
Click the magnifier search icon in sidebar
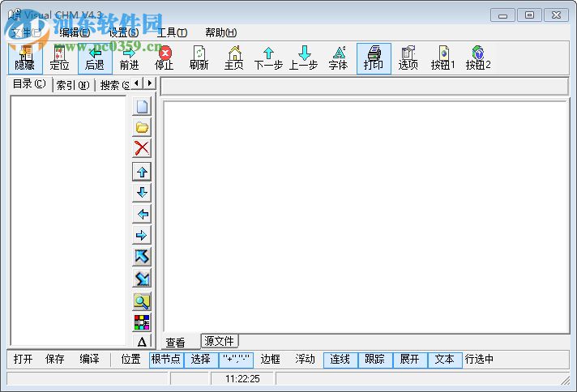coord(142,301)
